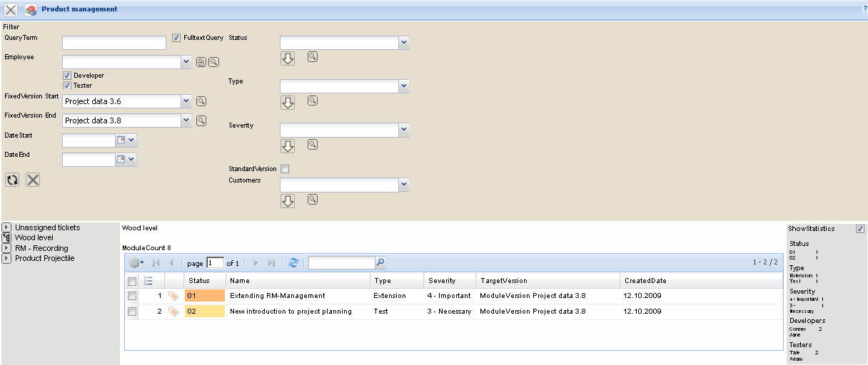Click the grid refresh icon in pager toolbar
This screenshot has height=365, width=868.
(293, 263)
